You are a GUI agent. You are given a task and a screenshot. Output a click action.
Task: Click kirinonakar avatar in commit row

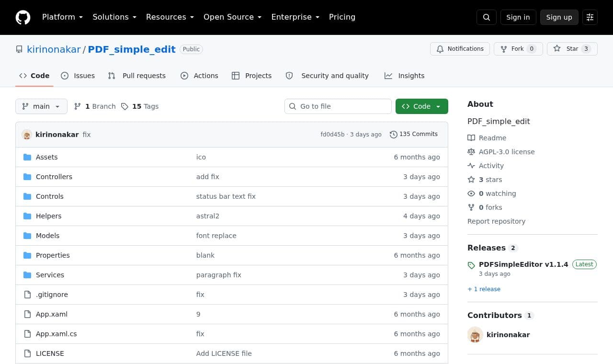coord(27,135)
